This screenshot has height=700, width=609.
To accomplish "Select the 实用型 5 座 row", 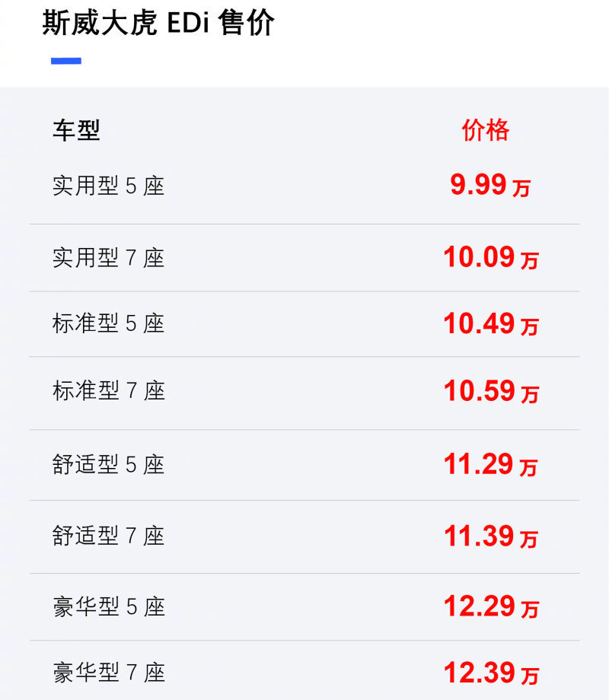I will 304,185.
